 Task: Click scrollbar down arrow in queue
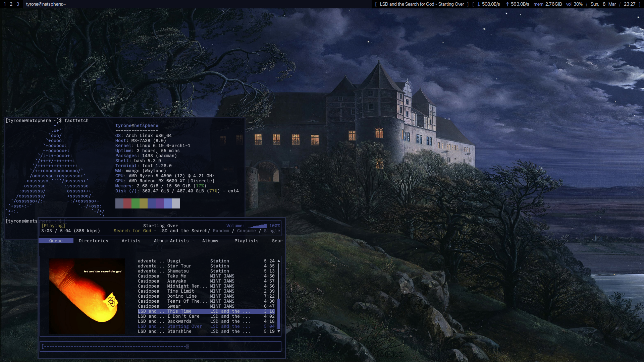coord(279,331)
